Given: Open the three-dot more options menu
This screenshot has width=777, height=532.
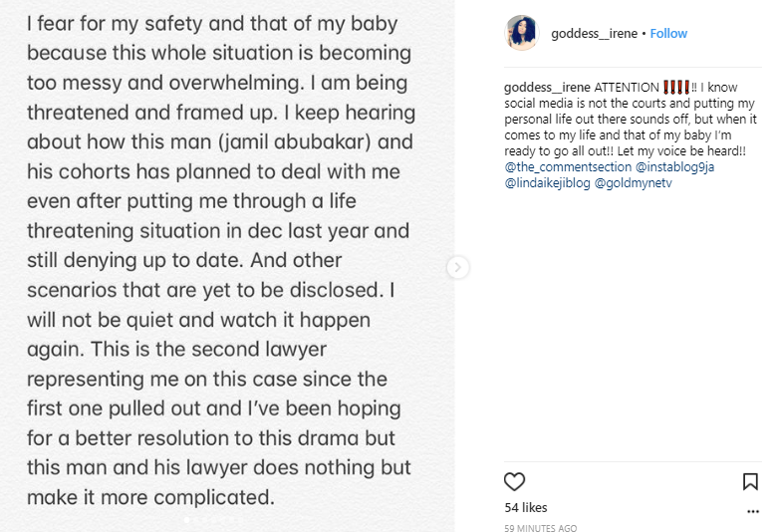Looking at the screenshot, I should pyautogui.click(x=751, y=510).
